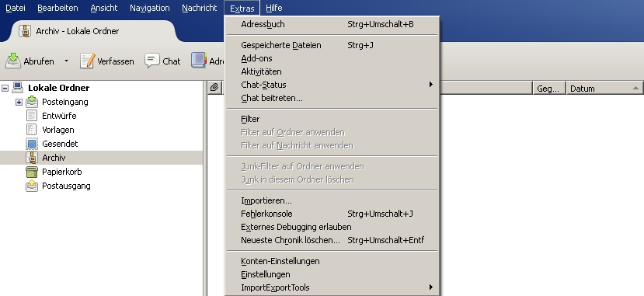
Task: Collapse the Lokale Ordner tree
Action: click(x=5, y=88)
